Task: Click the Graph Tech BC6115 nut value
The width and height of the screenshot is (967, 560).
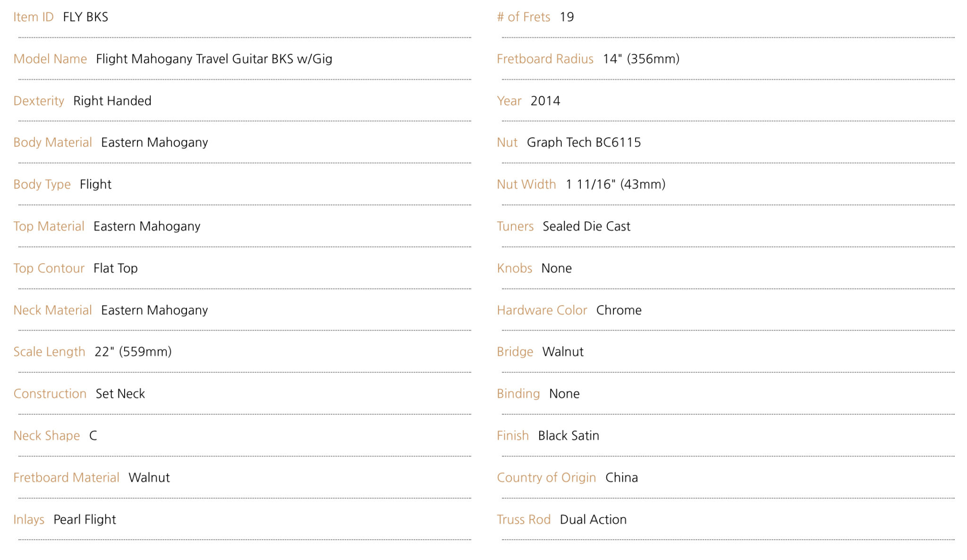Action: click(584, 142)
